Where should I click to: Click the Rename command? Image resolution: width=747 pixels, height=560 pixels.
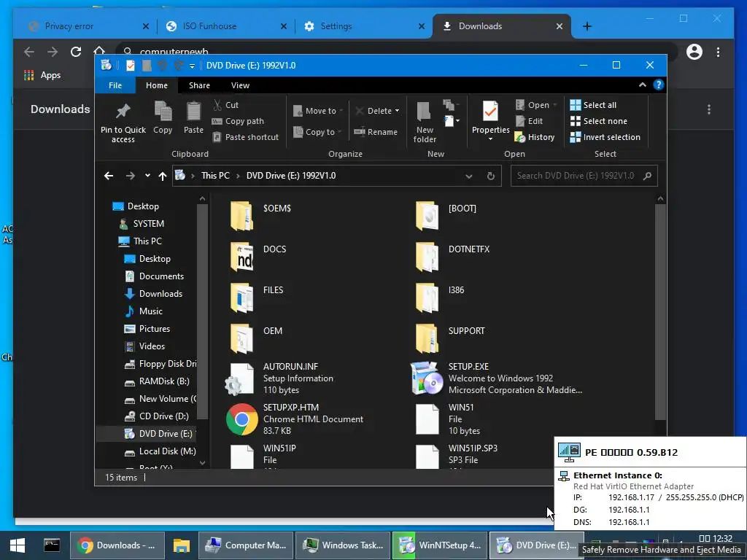click(376, 132)
